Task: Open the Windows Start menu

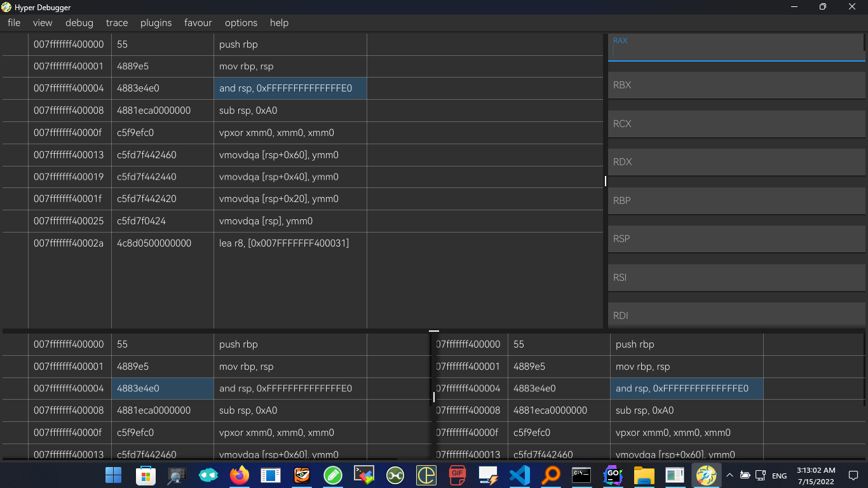Action: [113, 475]
